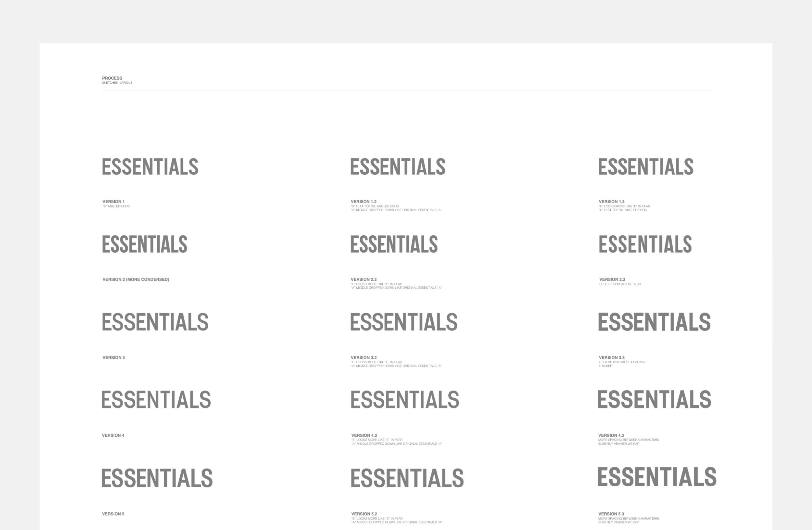Click the SKETCHES - VARIOUS subtitle
This screenshot has width=812, height=530.
click(117, 83)
